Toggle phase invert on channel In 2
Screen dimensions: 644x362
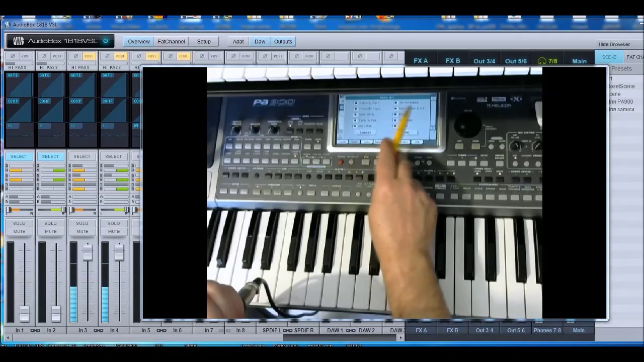pyautogui.click(x=44, y=56)
